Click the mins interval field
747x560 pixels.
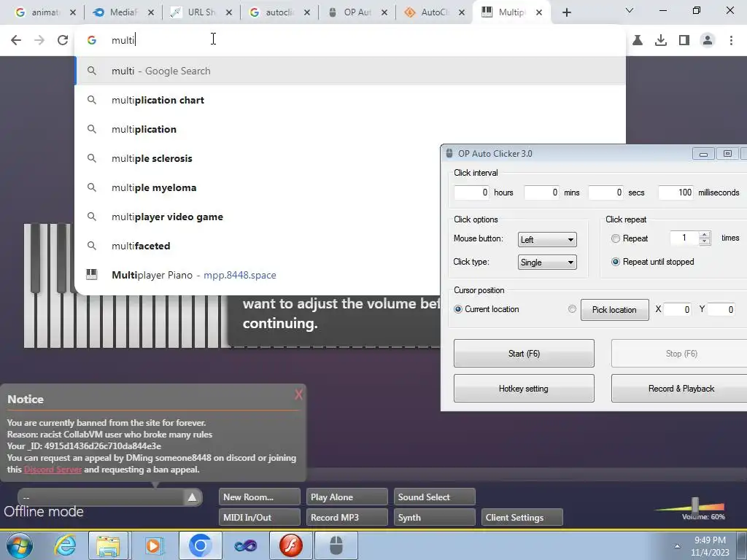coord(541,192)
